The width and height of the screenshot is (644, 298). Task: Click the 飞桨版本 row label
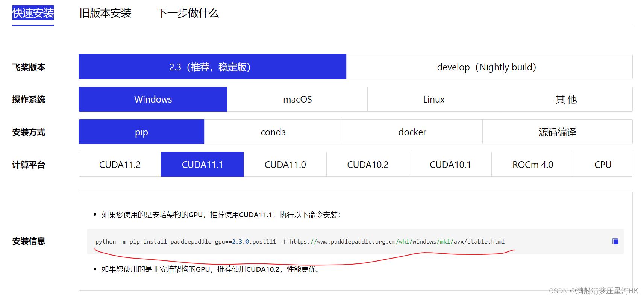coord(29,67)
